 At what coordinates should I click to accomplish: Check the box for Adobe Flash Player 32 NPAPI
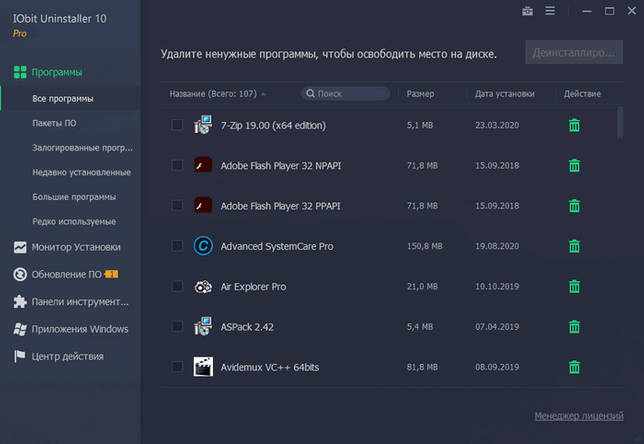point(177,165)
